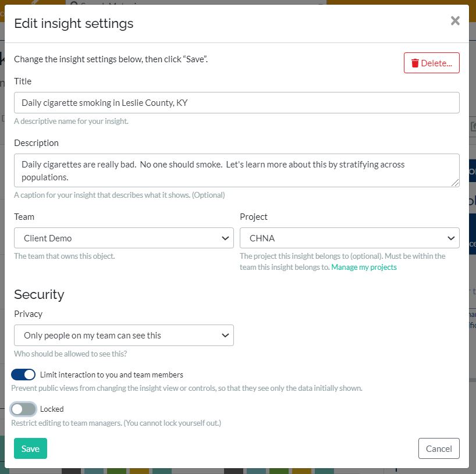Click the Edit insight settings heading

point(74,23)
